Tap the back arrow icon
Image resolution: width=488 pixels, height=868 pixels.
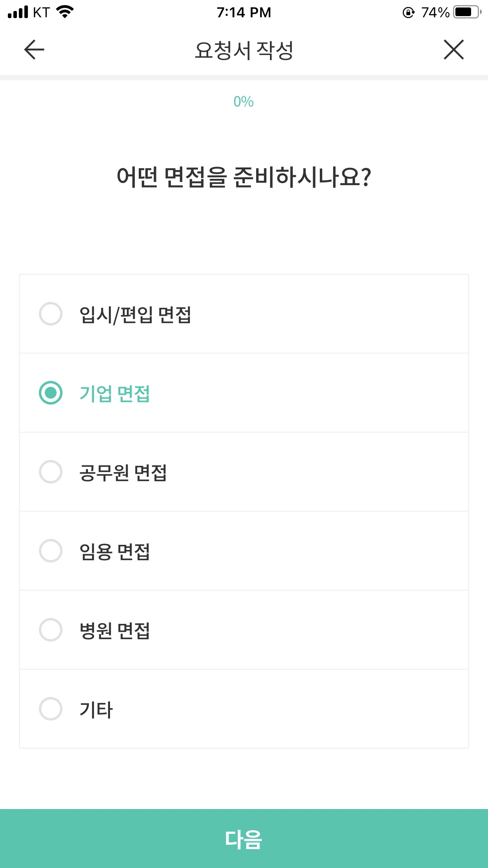pos(34,50)
